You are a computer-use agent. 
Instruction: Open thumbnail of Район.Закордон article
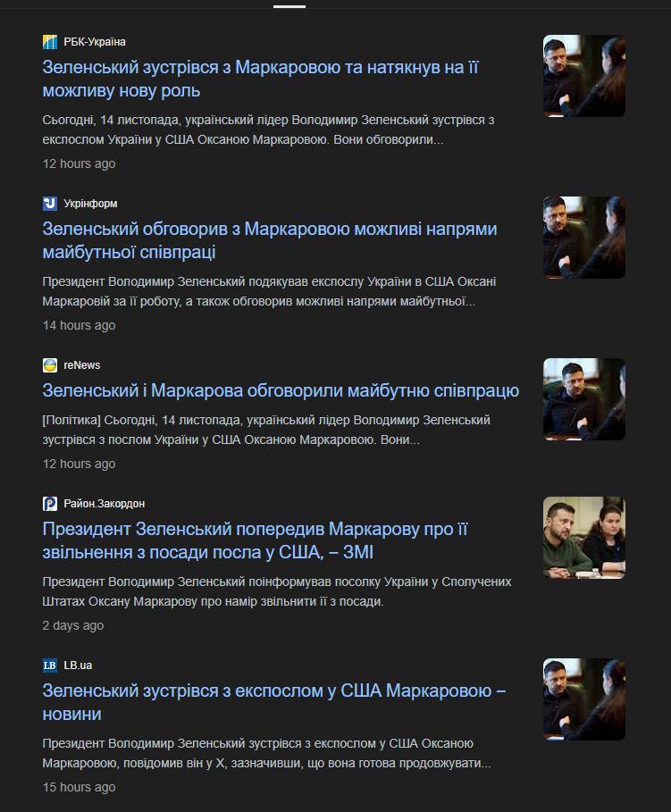click(x=584, y=538)
